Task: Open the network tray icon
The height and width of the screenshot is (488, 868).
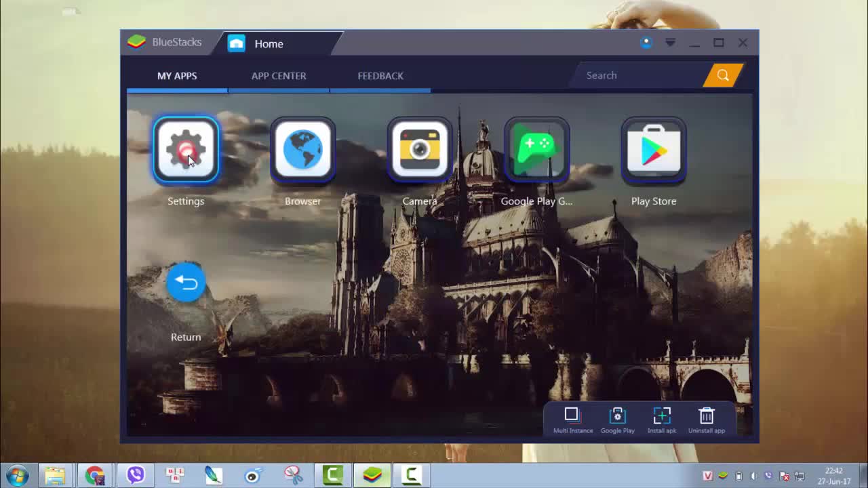Action: [x=800, y=476]
